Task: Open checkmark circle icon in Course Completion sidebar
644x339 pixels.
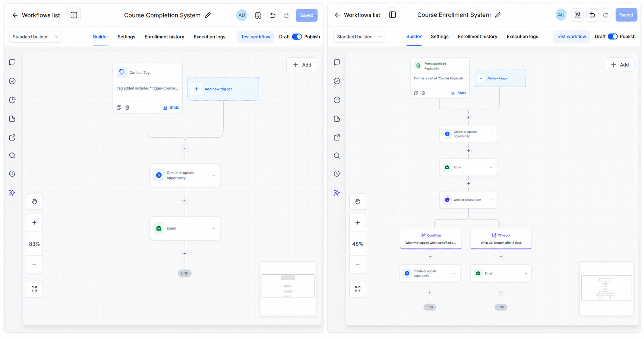Action: coord(12,81)
